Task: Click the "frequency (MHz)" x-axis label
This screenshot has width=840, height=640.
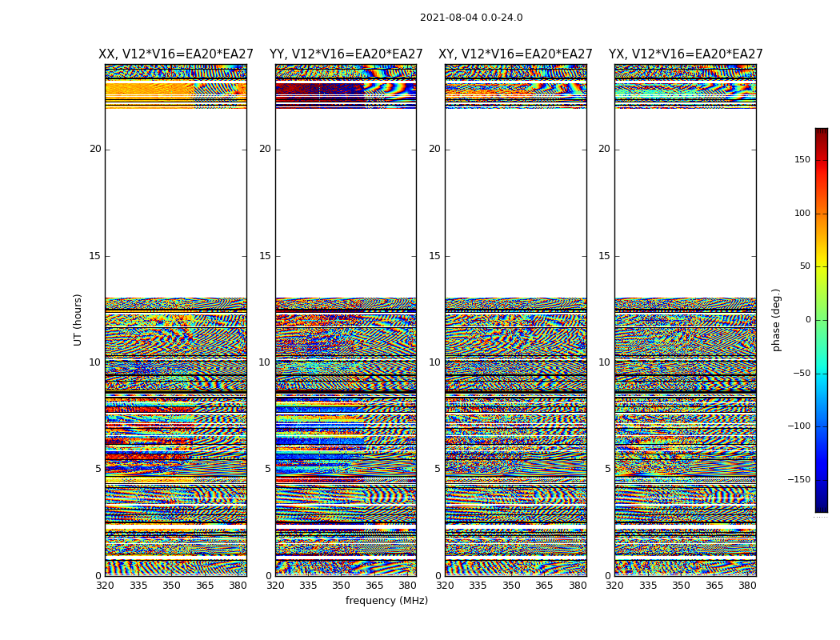Action: point(386,601)
